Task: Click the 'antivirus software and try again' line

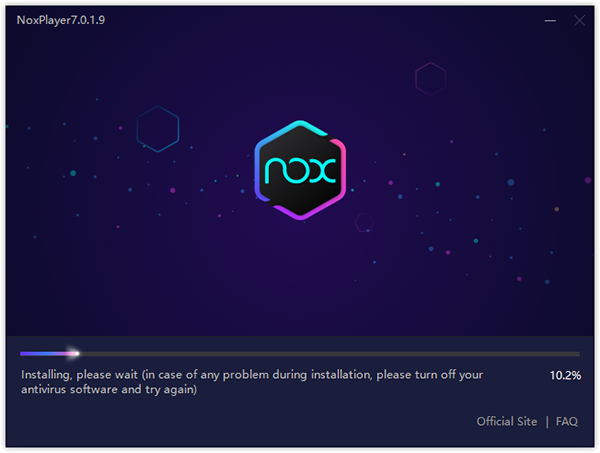Action: pos(109,389)
